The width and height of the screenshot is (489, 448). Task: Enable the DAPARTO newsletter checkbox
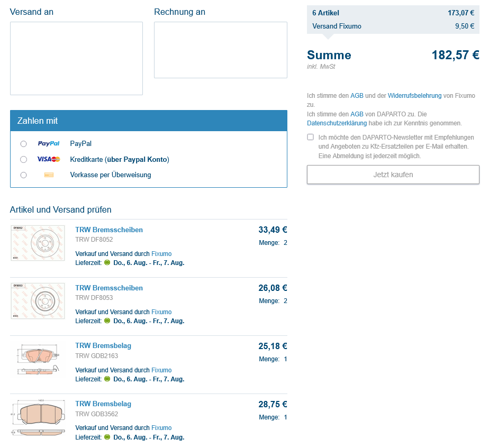point(310,137)
